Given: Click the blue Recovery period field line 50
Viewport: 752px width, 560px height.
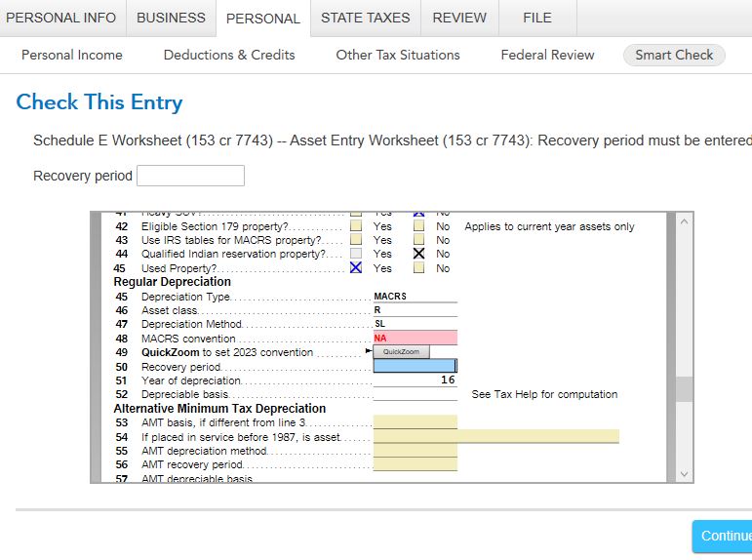Looking at the screenshot, I should pos(414,366).
